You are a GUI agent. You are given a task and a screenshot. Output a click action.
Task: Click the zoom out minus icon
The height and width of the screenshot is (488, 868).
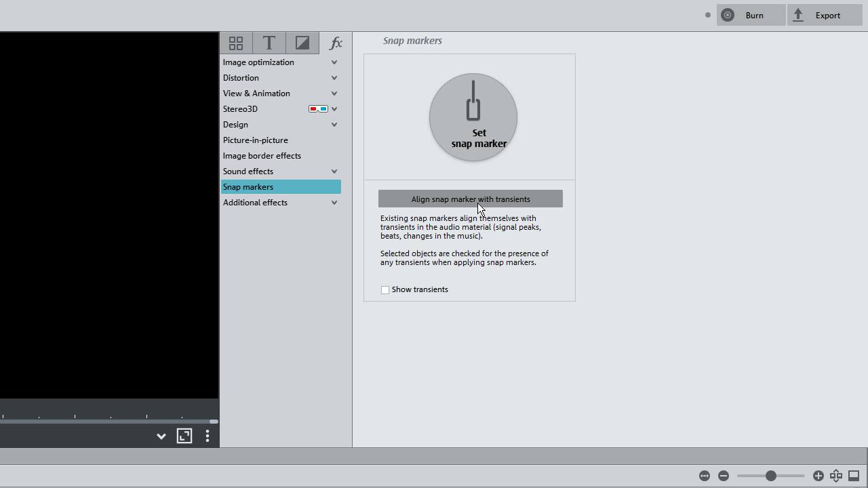(x=724, y=476)
